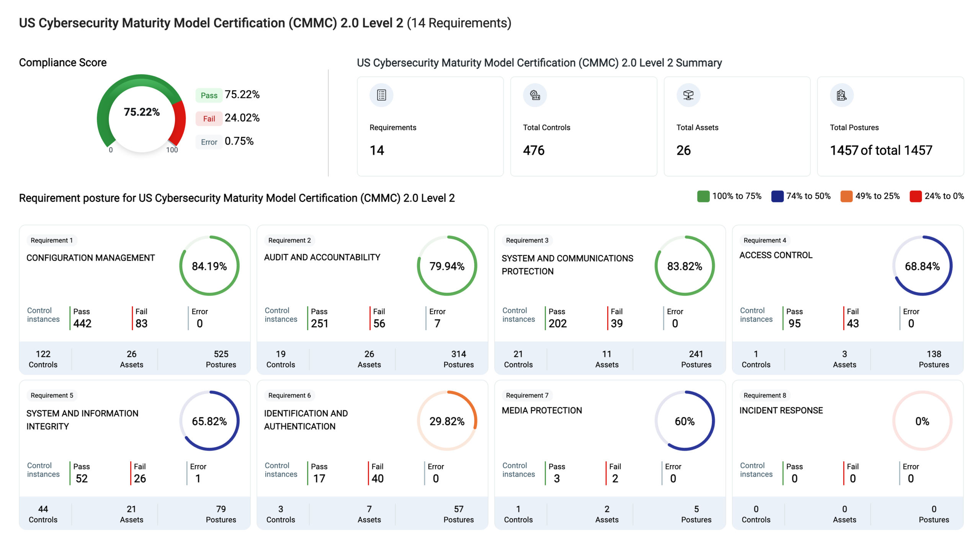Click 525 Postures in Configuration Management

221,359
